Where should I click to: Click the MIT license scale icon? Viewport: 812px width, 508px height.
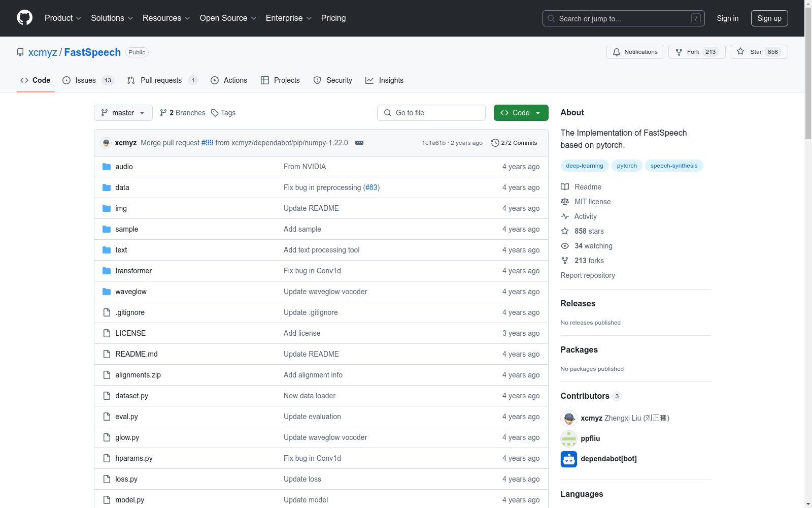[x=565, y=202]
